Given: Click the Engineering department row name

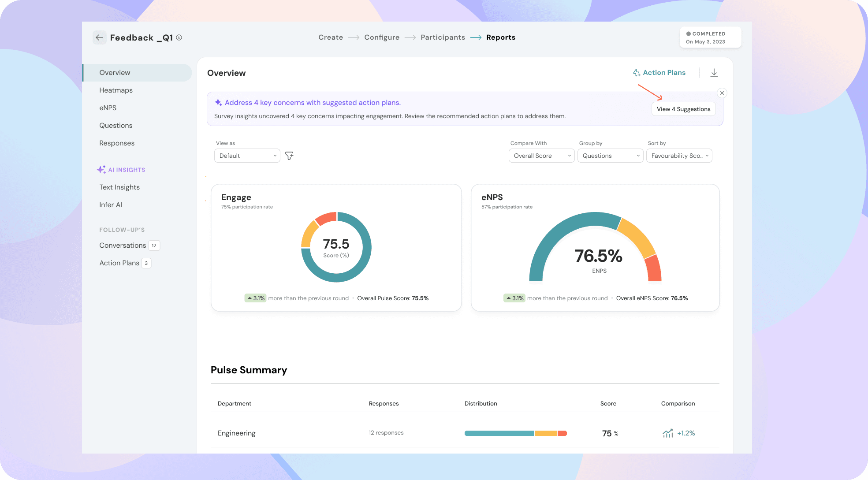Looking at the screenshot, I should 237,433.
